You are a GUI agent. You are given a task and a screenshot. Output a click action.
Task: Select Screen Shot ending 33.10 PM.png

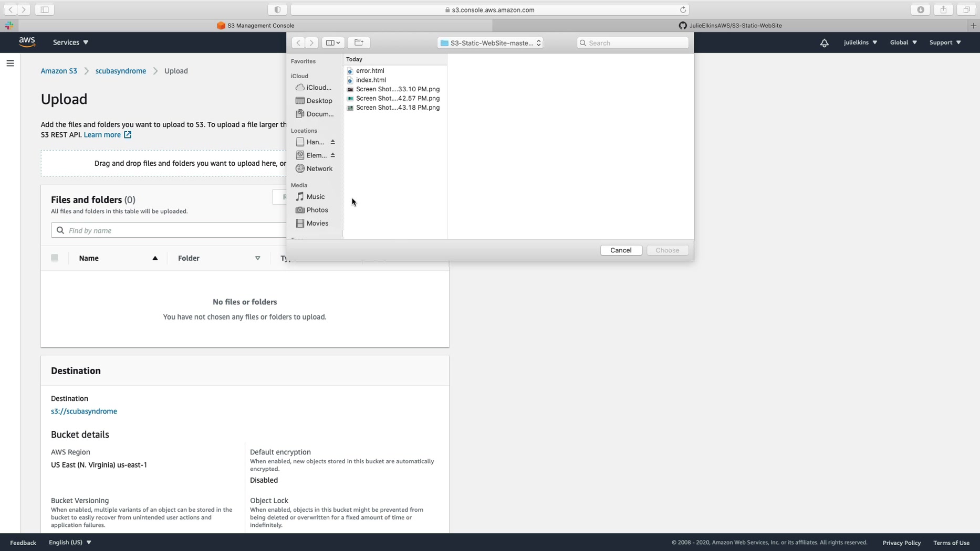[x=393, y=89]
